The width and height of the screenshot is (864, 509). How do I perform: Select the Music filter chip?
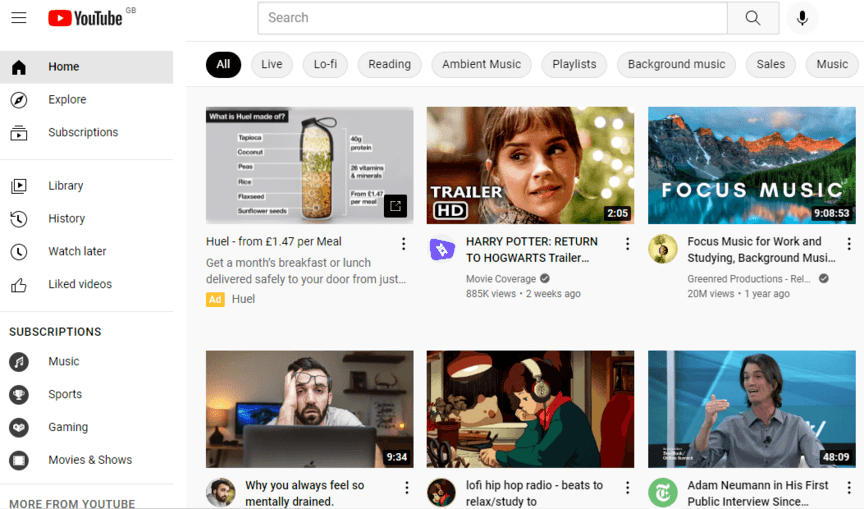pyautogui.click(x=832, y=64)
